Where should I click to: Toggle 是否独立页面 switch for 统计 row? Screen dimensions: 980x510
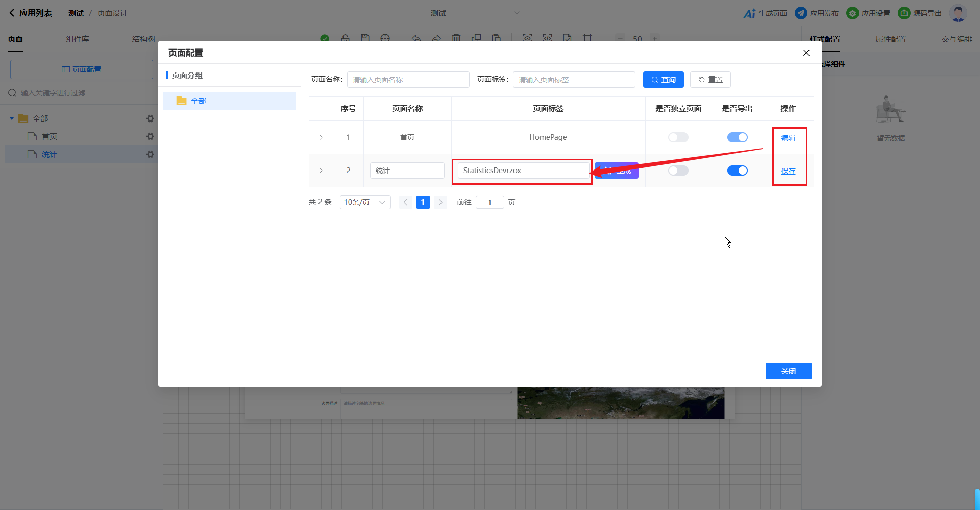[x=678, y=171]
